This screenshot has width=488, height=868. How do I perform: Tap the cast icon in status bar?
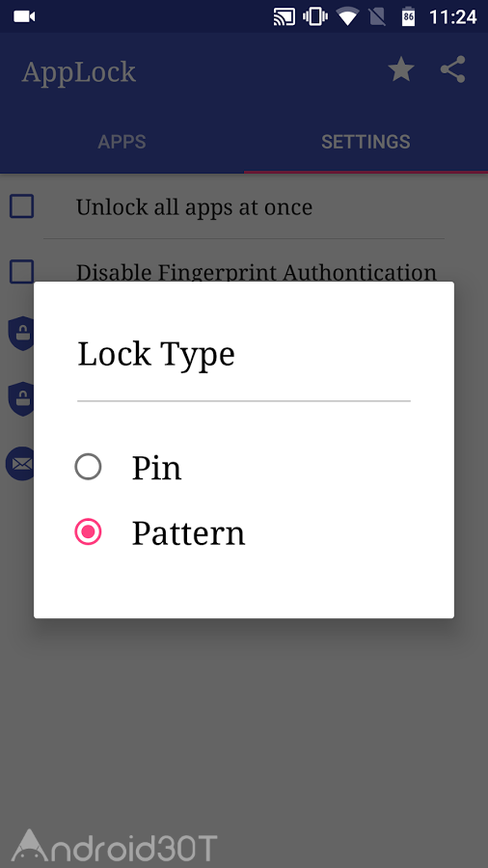pyautogui.click(x=285, y=17)
